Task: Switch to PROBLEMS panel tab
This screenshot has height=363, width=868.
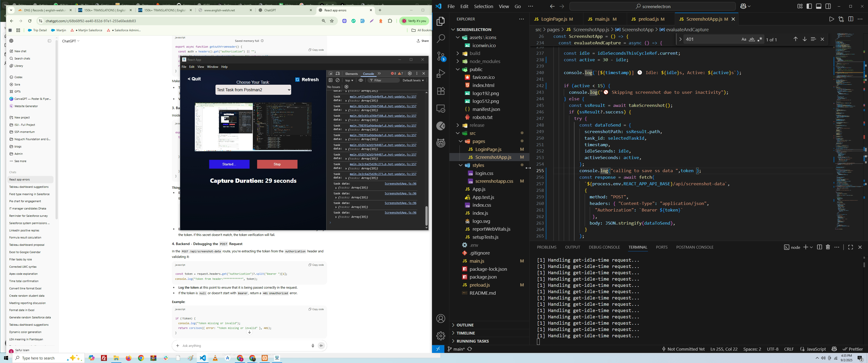Action: pyautogui.click(x=547, y=247)
